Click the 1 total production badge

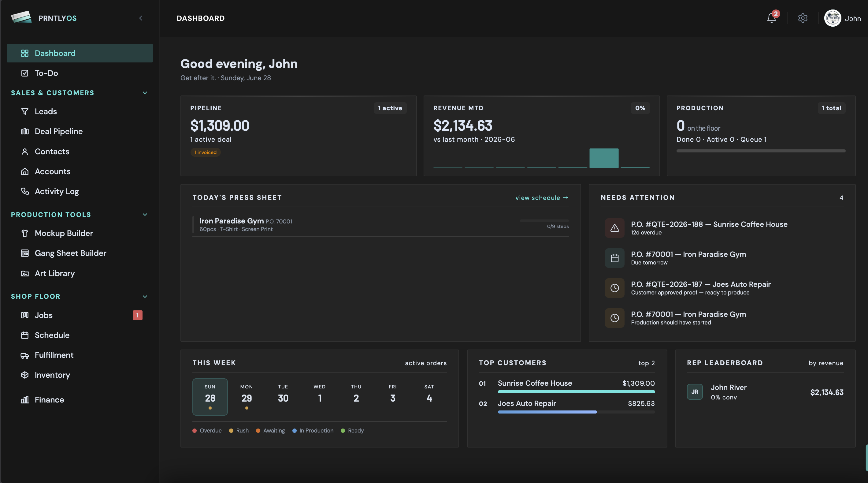tap(831, 108)
